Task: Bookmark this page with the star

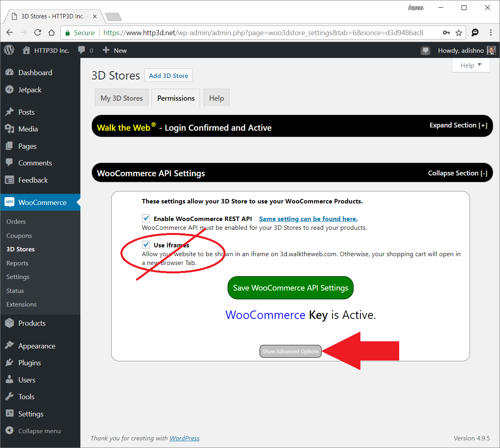Action: (459, 33)
